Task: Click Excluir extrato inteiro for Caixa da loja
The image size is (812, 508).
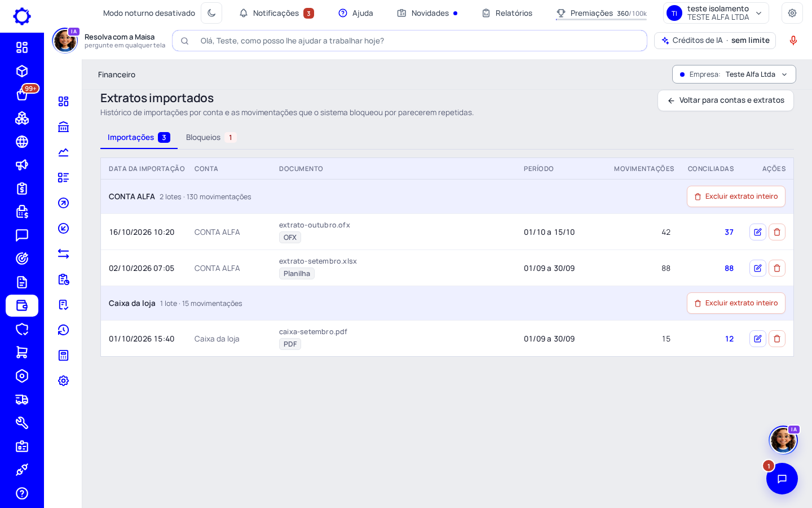Action: coord(736,303)
